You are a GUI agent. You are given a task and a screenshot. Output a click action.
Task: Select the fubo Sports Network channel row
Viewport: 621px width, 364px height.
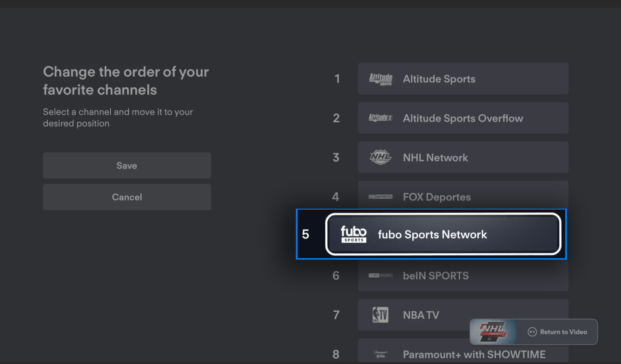(443, 234)
